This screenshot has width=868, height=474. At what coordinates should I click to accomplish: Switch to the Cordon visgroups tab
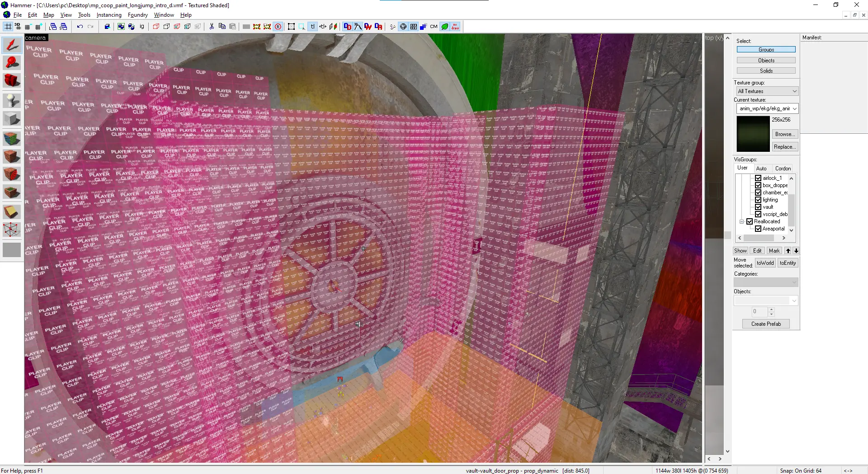pyautogui.click(x=783, y=169)
